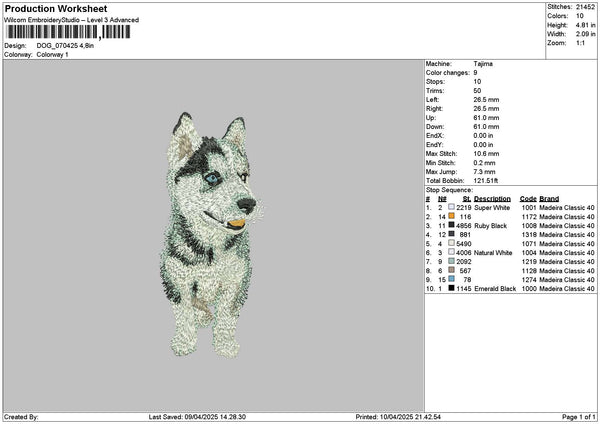This screenshot has height=424, width=600.
Task: Click the N# column header
Action: point(442,199)
